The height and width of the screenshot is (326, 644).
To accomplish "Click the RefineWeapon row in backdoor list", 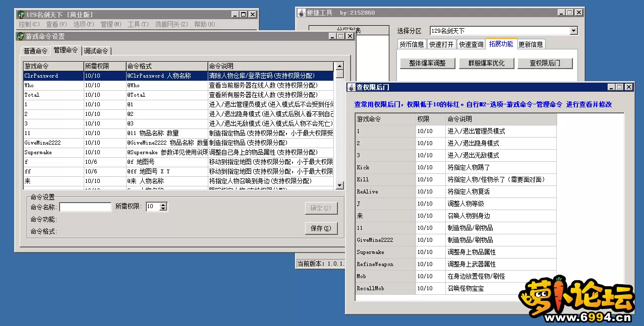I will coord(456,264).
